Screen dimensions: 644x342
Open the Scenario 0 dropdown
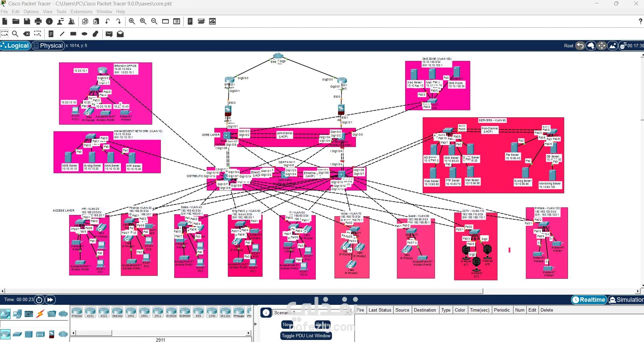pos(312,313)
